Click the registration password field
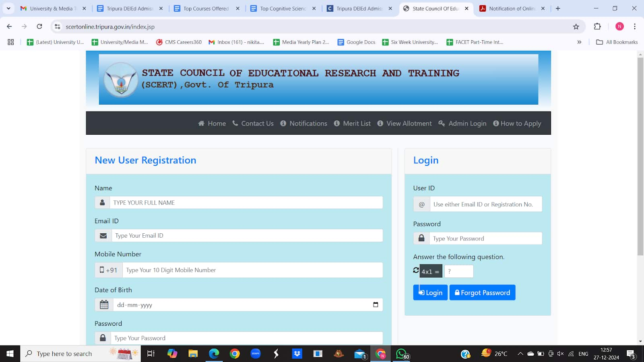This screenshot has width=644, height=362. coord(246,338)
